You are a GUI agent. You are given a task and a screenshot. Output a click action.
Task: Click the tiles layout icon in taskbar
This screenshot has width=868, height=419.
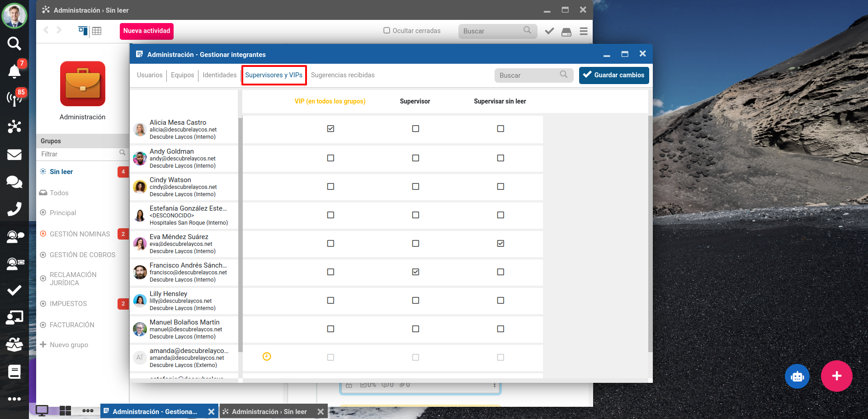pyautogui.click(x=66, y=410)
